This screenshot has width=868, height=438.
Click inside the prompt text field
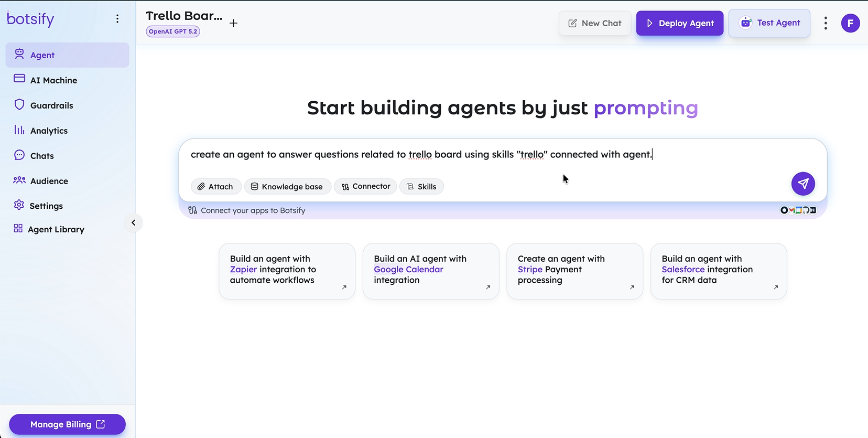point(502,155)
